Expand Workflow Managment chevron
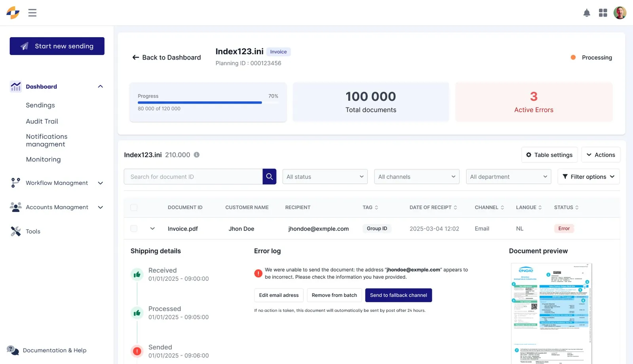Screen dimensions: 633x364 [x=100, y=183]
